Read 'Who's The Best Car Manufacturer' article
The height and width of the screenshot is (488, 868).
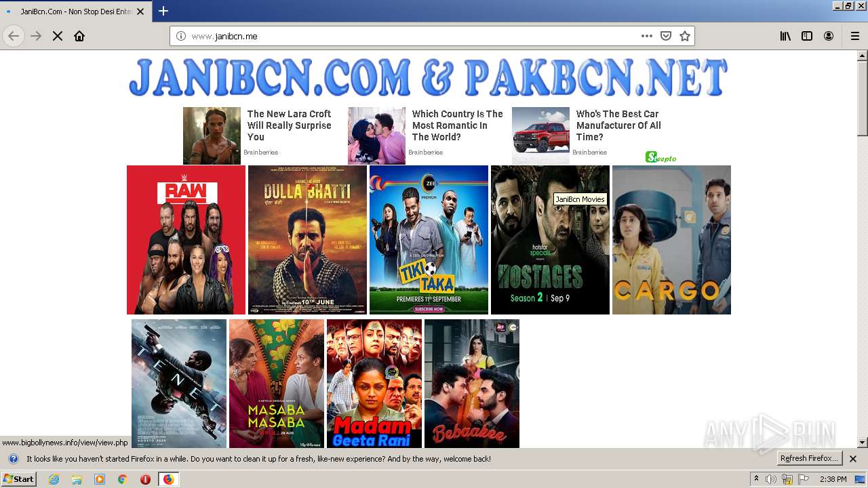click(x=618, y=125)
